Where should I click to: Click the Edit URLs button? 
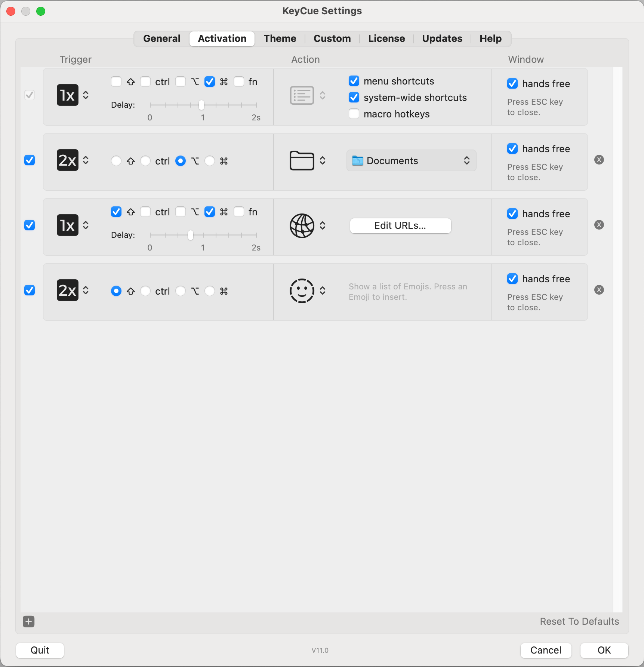(400, 225)
